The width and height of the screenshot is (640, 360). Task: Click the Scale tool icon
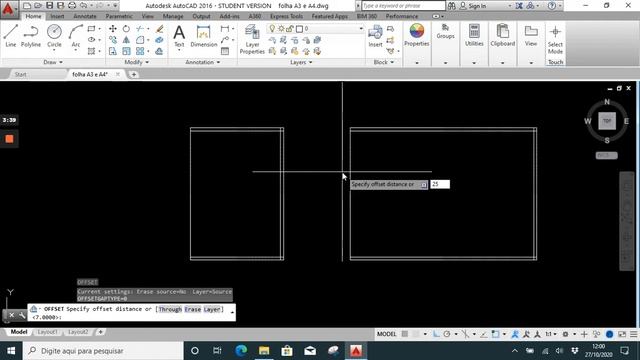(126, 51)
